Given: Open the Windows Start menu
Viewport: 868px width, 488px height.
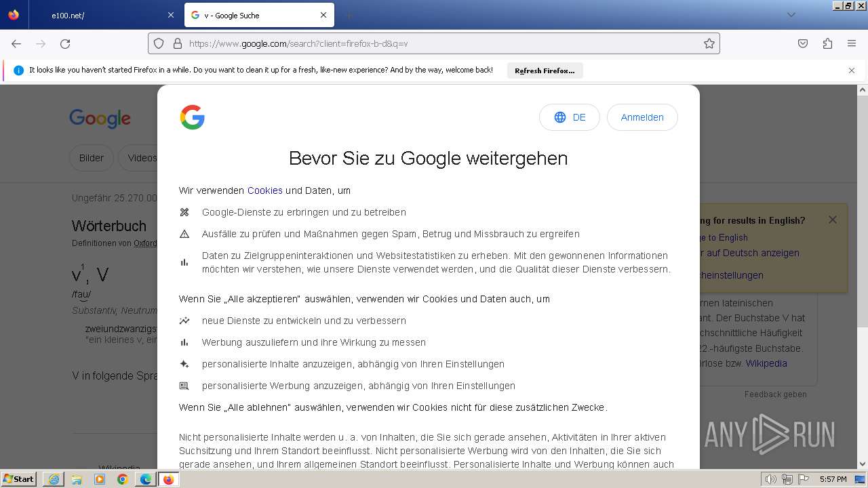Looking at the screenshot, I should click(x=19, y=479).
